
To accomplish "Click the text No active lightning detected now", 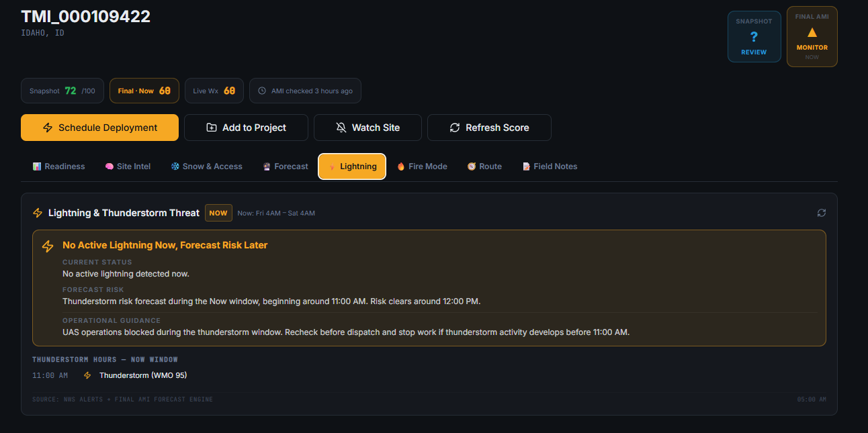I will (x=126, y=274).
